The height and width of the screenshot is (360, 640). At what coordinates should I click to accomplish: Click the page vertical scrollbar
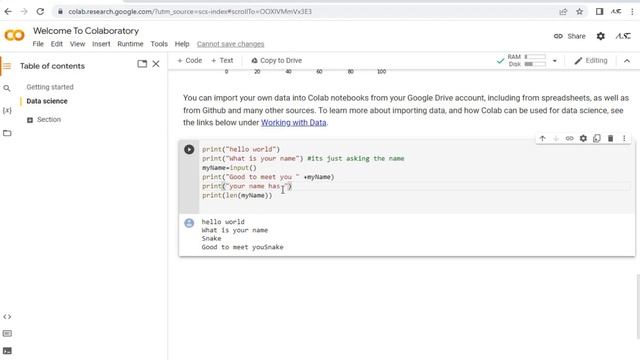[x=638, y=307]
